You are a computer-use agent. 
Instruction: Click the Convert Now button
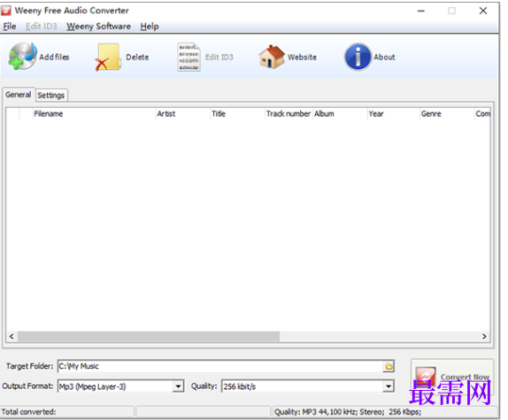[x=452, y=377]
